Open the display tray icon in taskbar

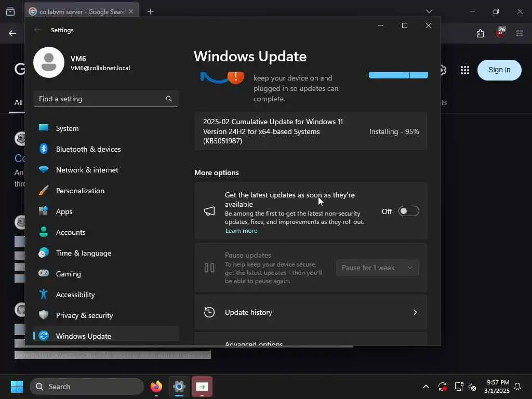pyautogui.click(x=459, y=387)
